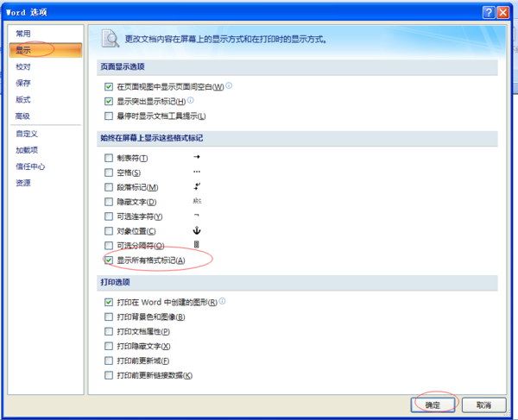The height and width of the screenshot is (420, 518).
Task: Uncheck 显示突出显示标记 option
Action: coord(109,101)
